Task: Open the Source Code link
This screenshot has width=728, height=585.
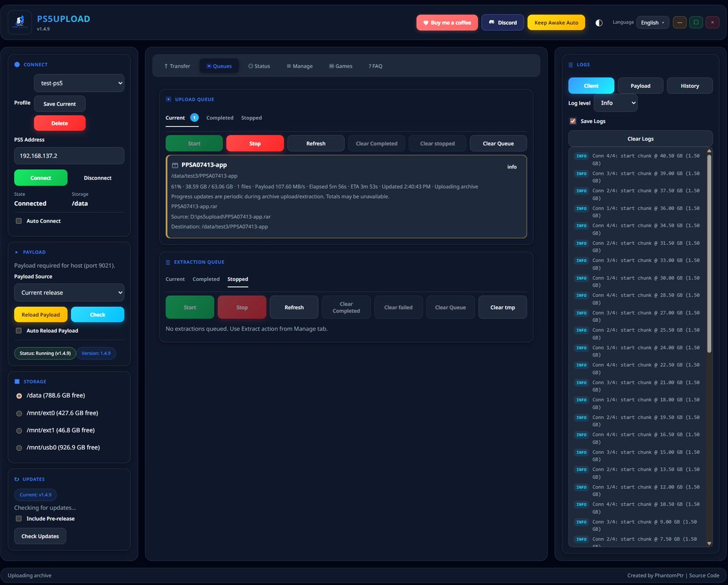Action: (x=704, y=575)
